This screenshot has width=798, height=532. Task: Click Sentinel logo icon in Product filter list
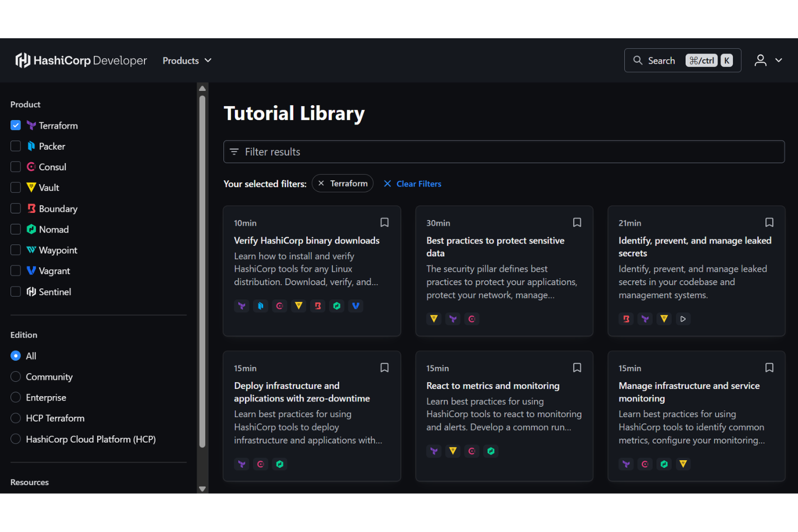click(31, 292)
